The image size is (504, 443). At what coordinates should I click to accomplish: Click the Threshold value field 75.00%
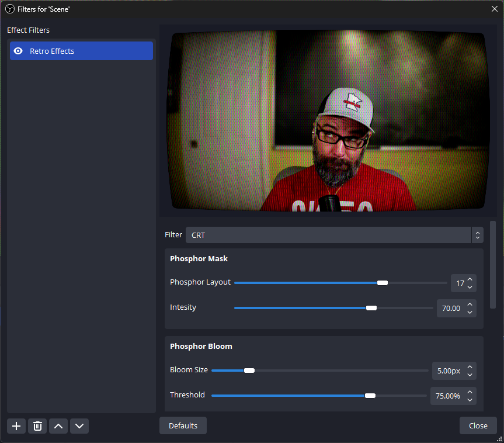(x=447, y=396)
